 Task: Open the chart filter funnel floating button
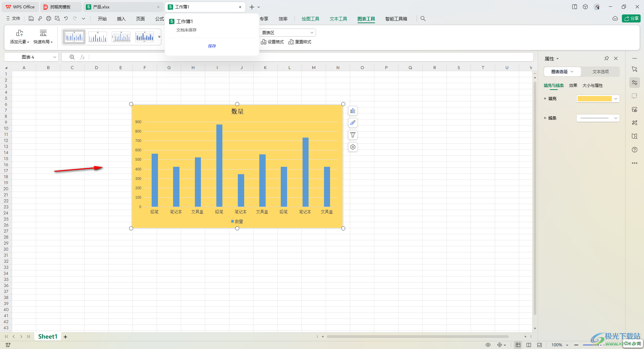click(353, 135)
